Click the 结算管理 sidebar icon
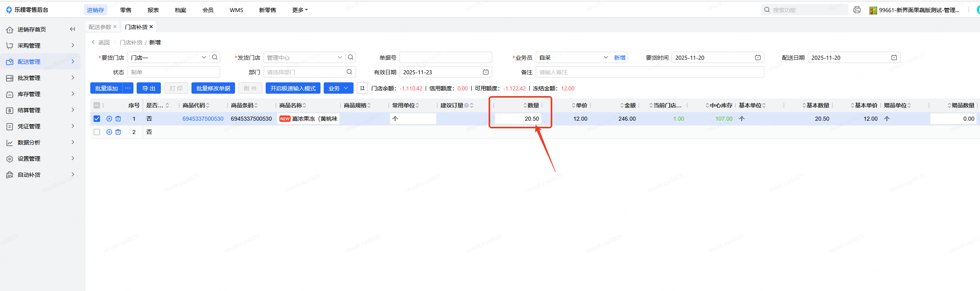The width and height of the screenshot is (980, 291). point(10,110)
